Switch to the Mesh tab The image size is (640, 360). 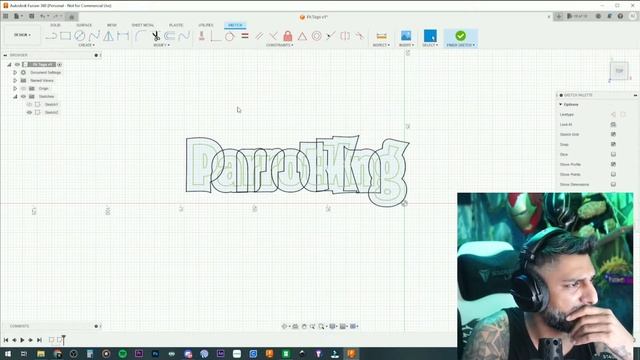[x=111, y=25]
